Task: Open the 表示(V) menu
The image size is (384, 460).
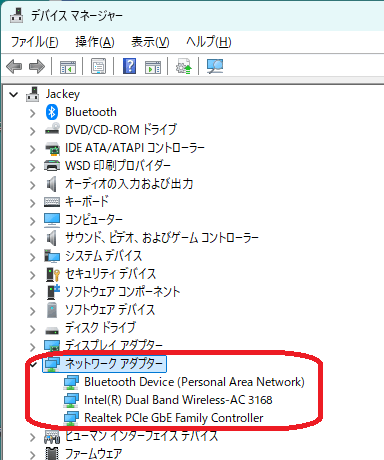Action: (150, 42)
